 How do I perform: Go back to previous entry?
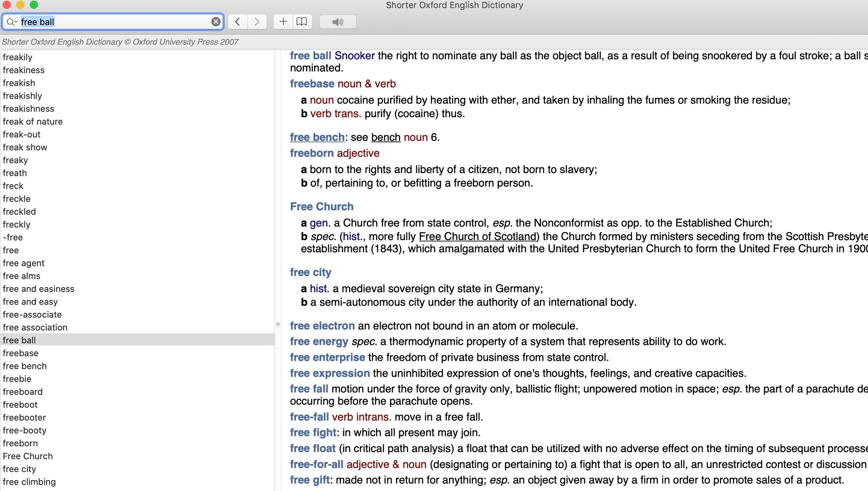[237, 22]
